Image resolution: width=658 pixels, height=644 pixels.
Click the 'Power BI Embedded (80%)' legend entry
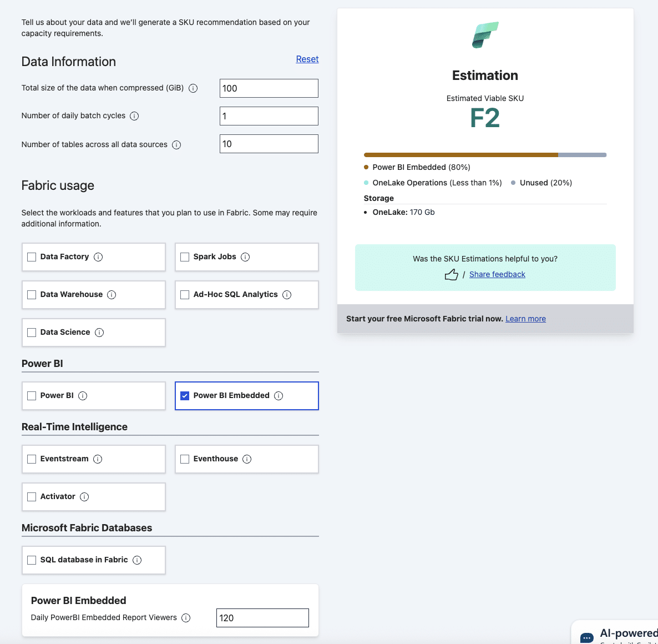click(417, 168)
